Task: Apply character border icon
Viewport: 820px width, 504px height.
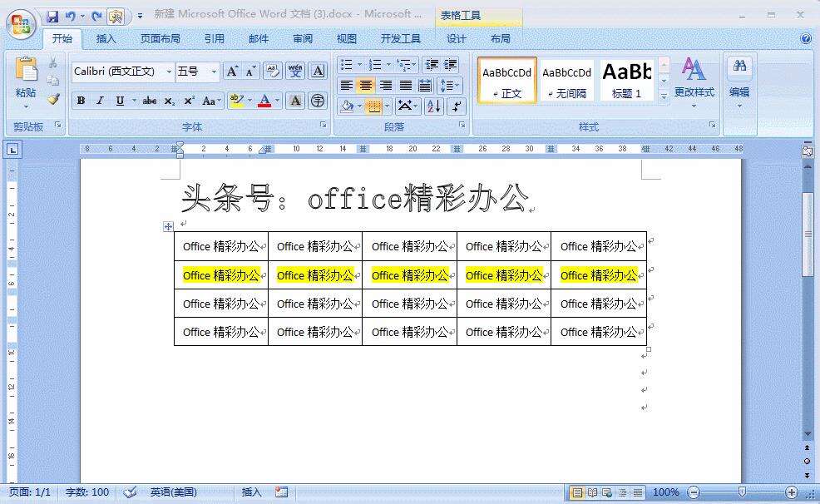Action: coord(318,71)
